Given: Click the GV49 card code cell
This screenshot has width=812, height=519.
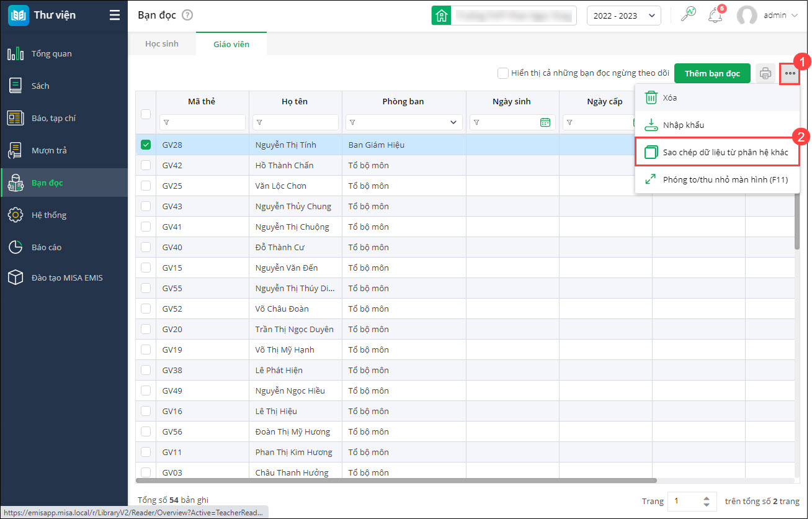Looking at the screenshot, I should pos(202,390).
